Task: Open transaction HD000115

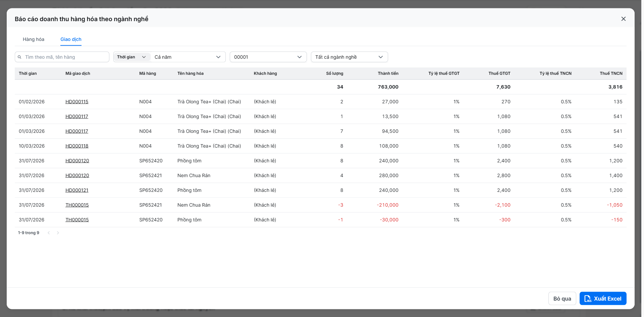Action: pyautogui.click(x=77, y=102)
